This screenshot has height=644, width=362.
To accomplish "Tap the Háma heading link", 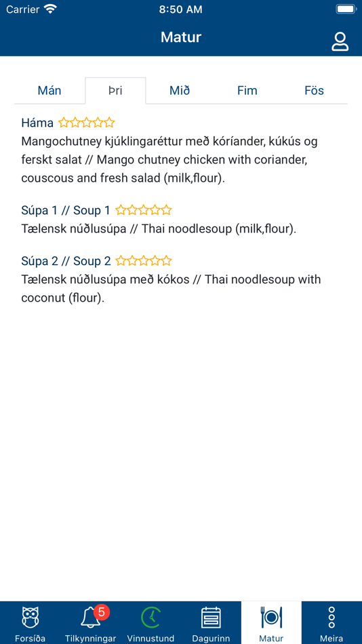I will click(37, 123).
